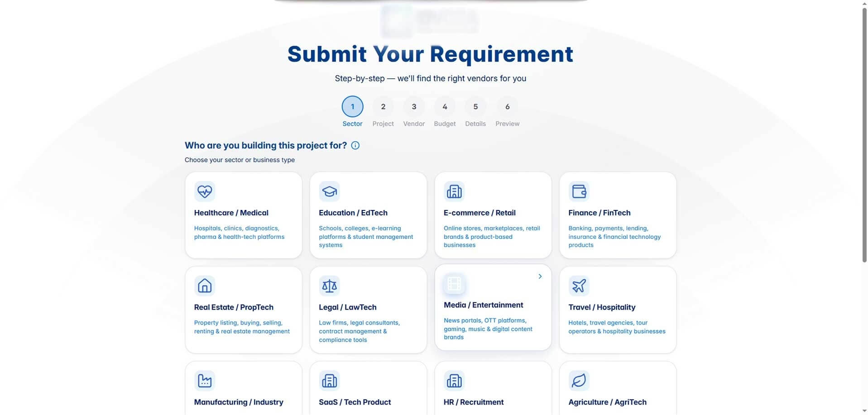Select step 6 Preview
868x415 pixels.
click(507, 107)
